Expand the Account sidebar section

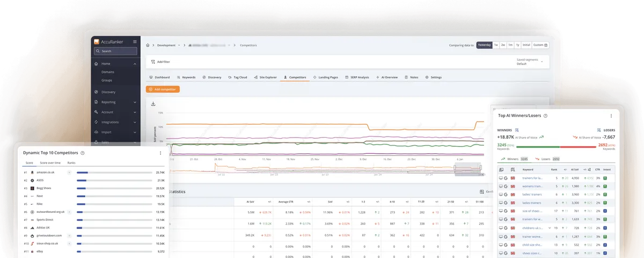tap(135, 112)
